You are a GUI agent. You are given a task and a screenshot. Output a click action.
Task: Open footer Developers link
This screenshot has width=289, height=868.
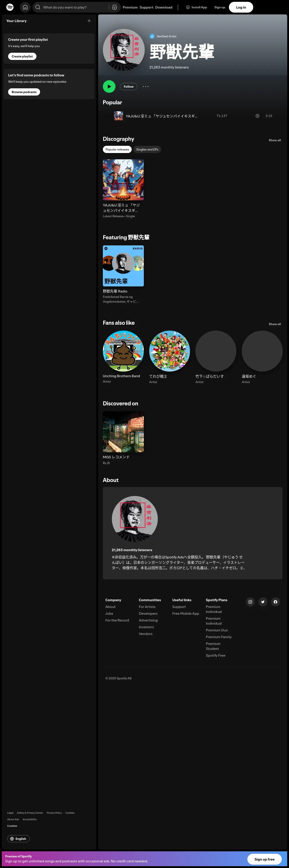tap(148, 614)
